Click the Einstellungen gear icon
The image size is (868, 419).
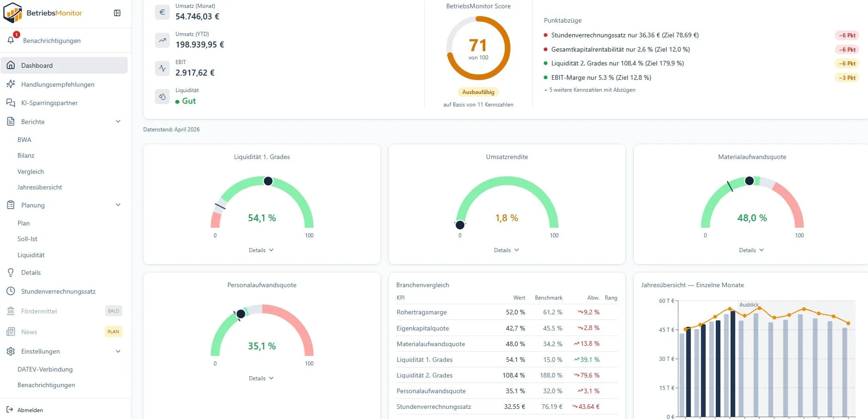click(11, 351)
